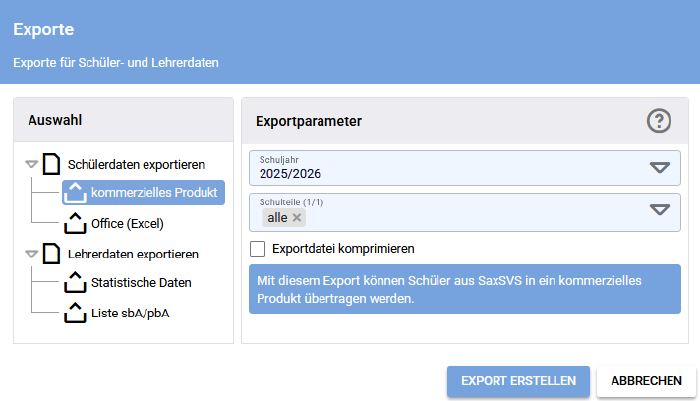Click the document icon beside Schülerdaten exportieren

51,164
